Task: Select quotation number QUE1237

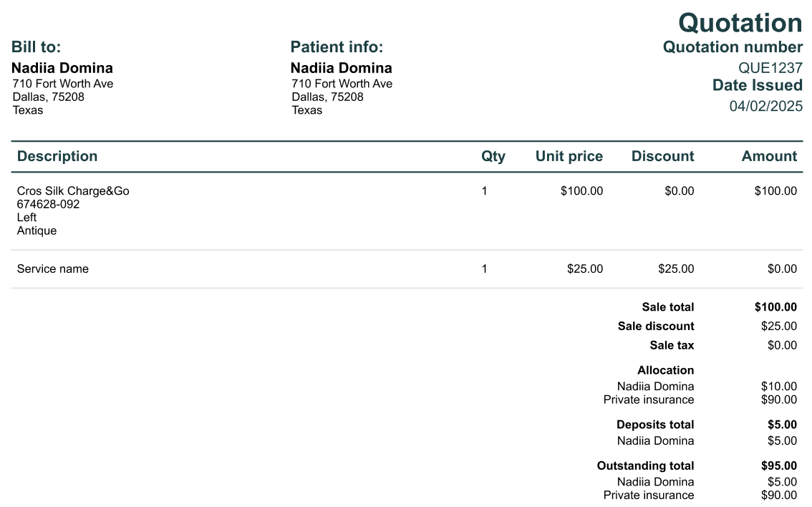Action: click(x=770, y=68)
